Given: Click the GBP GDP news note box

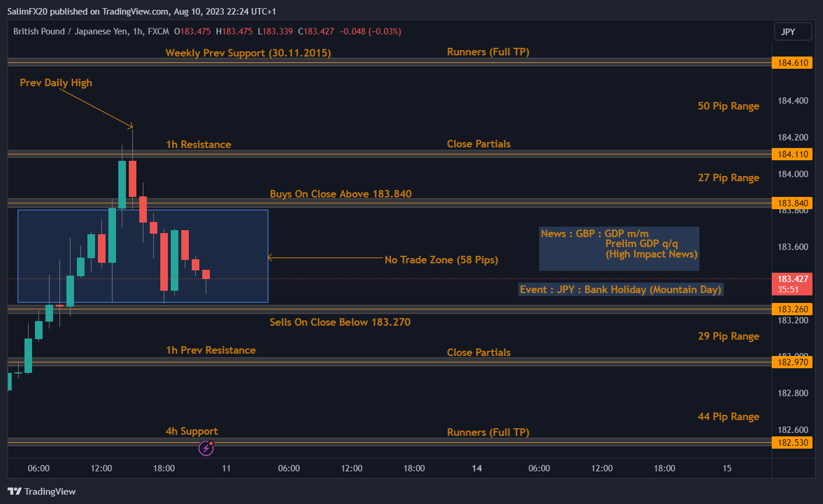Looking at the screenshot, I should [x=619, y=249].
